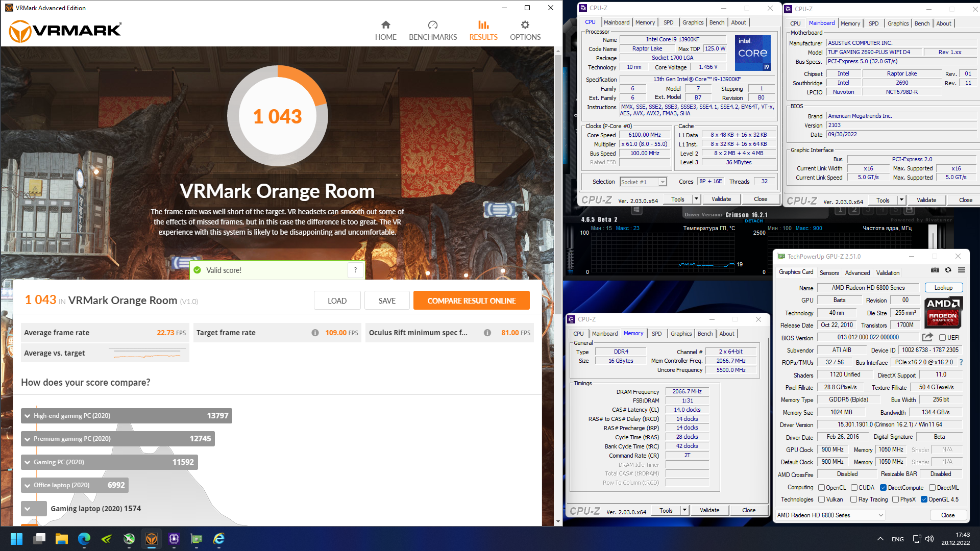Switch to the Sensors tab in GPU-Z

pos(829,273)
